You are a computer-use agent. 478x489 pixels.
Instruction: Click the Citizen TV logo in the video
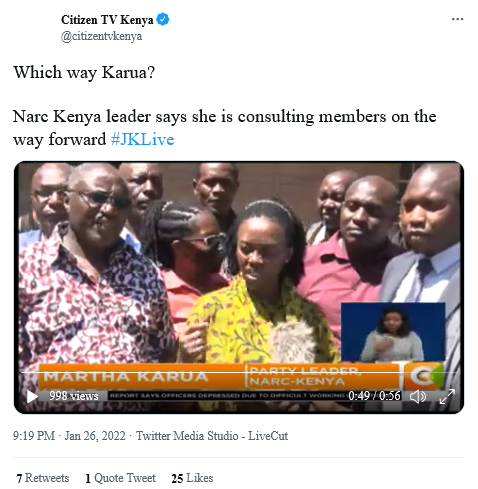[424, 376]
